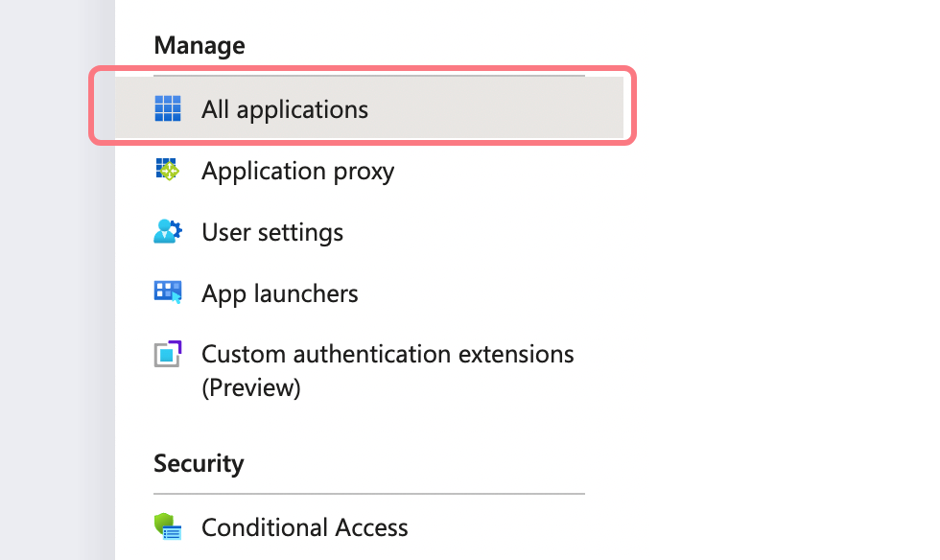The width and height of the screenshot is (940, 560).
Task: Click the Custom authentication extensions icon
Action: pos(168,355)
